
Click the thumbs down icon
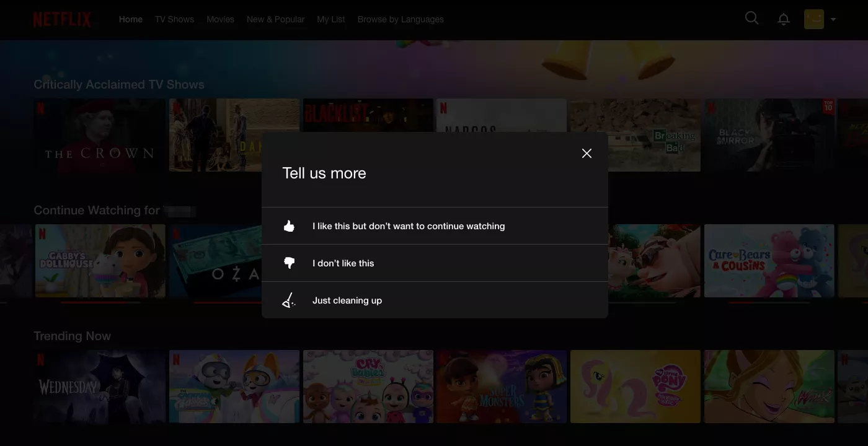click(289, 263)
